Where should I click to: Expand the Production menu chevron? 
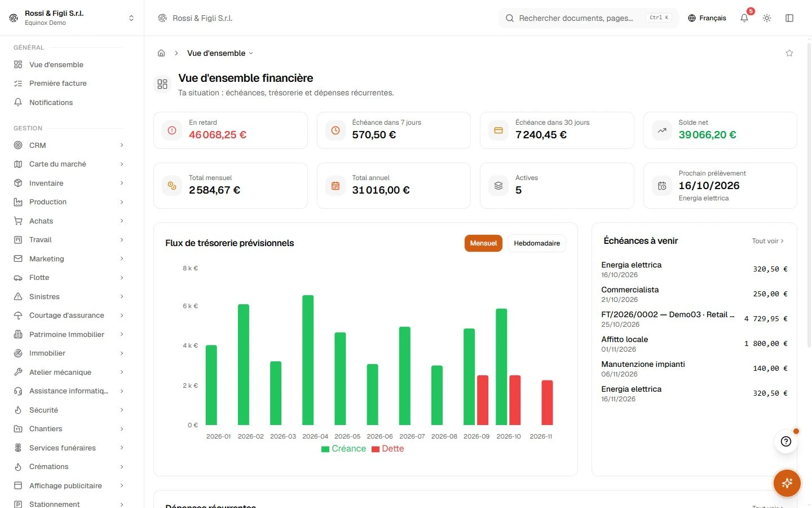coord(122,202)
